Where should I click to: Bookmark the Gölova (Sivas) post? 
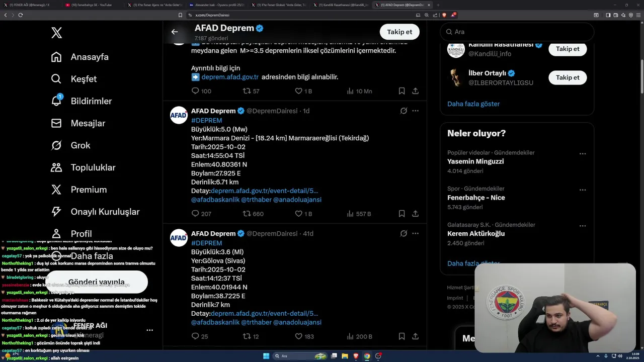point(401,336)
